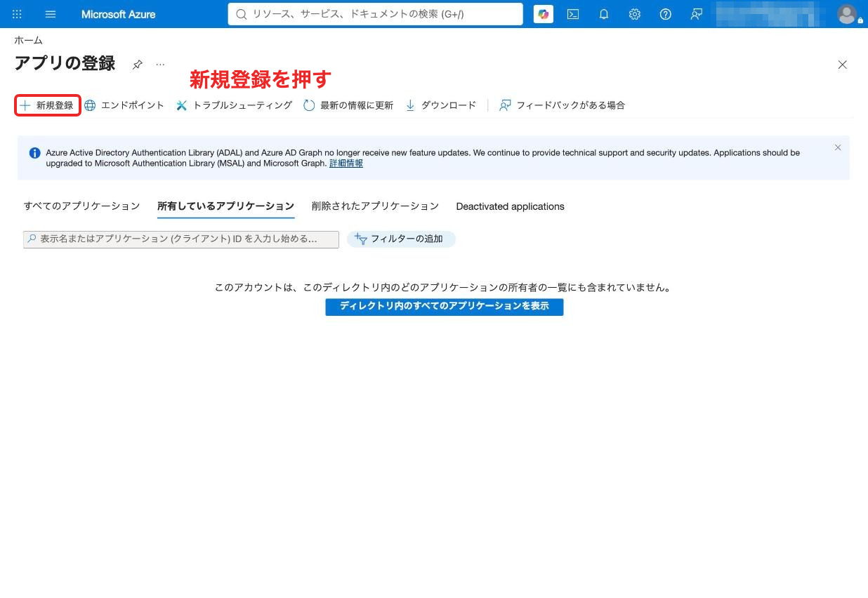Open the help question mark menu
Viewport: 868px width, 598px height.
(666, 14)
